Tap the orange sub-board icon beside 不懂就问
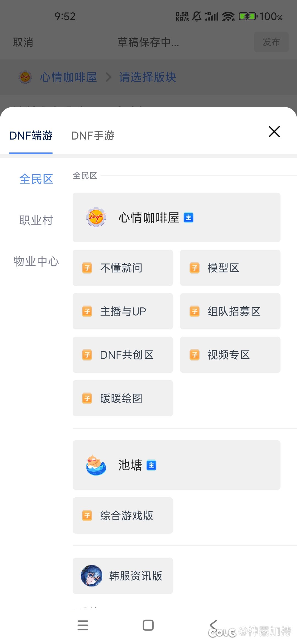Viewport: 297px width, 644px height. [x=87, y=268]
